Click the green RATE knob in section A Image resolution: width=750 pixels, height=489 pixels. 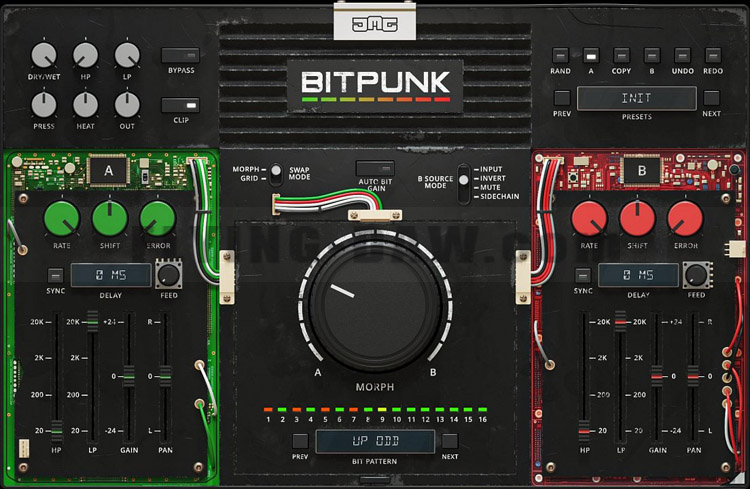pos(62,219)
